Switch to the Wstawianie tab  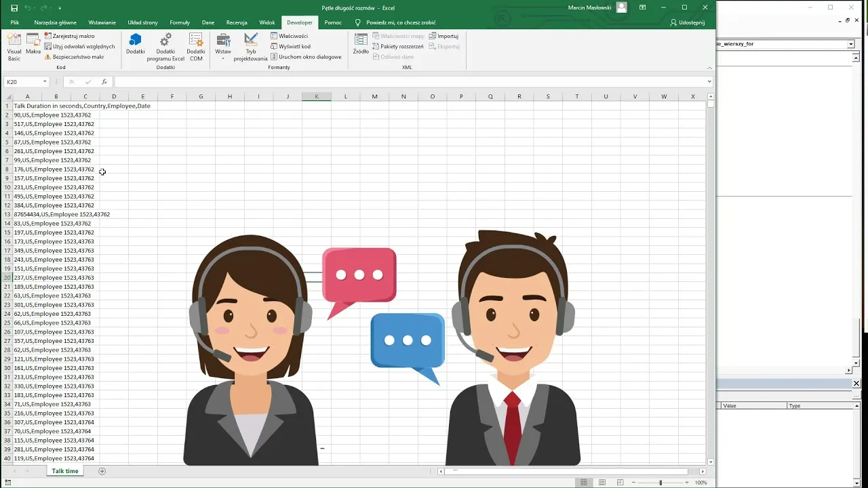point(102,22)
